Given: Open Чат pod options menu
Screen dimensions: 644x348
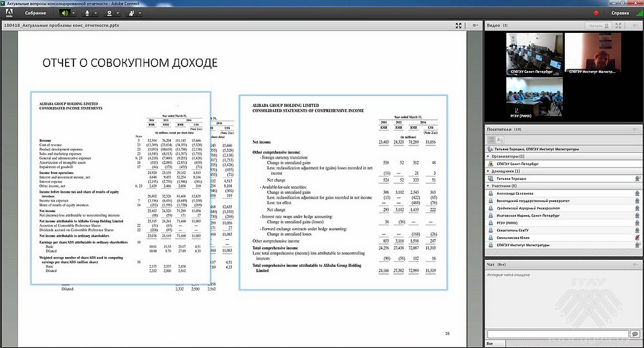Looking at the screenshot, I should coord(636,265).
